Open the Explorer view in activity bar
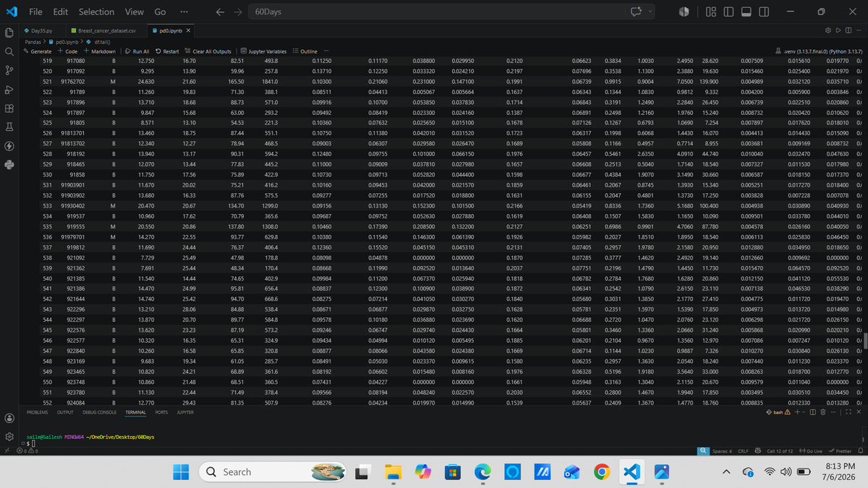The width and height of the screenshot is (868, 488). [9, 33]
